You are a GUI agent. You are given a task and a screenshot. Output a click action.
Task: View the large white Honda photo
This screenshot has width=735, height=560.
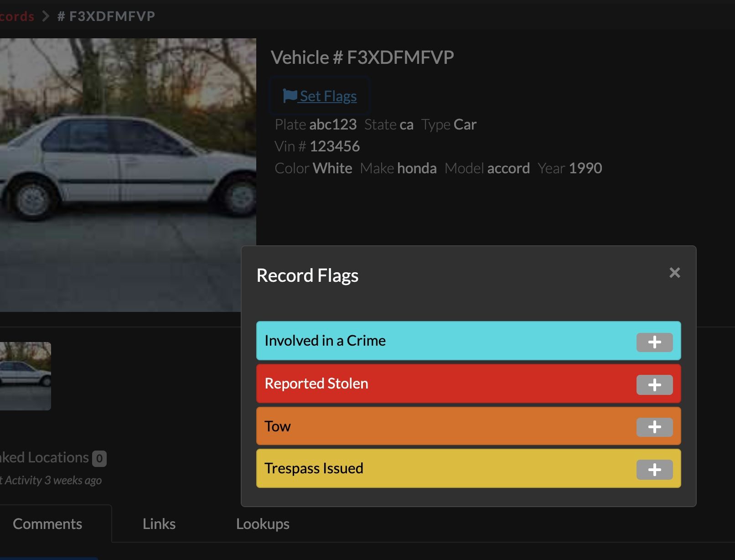[128, 174]
